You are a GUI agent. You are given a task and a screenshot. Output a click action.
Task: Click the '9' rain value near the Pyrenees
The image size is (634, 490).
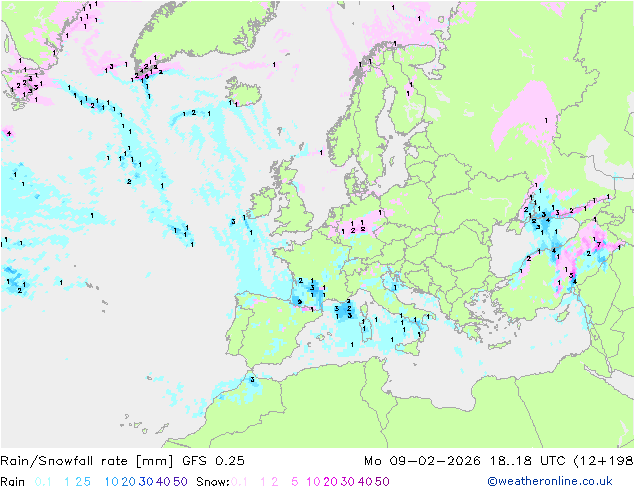(300, 302)
